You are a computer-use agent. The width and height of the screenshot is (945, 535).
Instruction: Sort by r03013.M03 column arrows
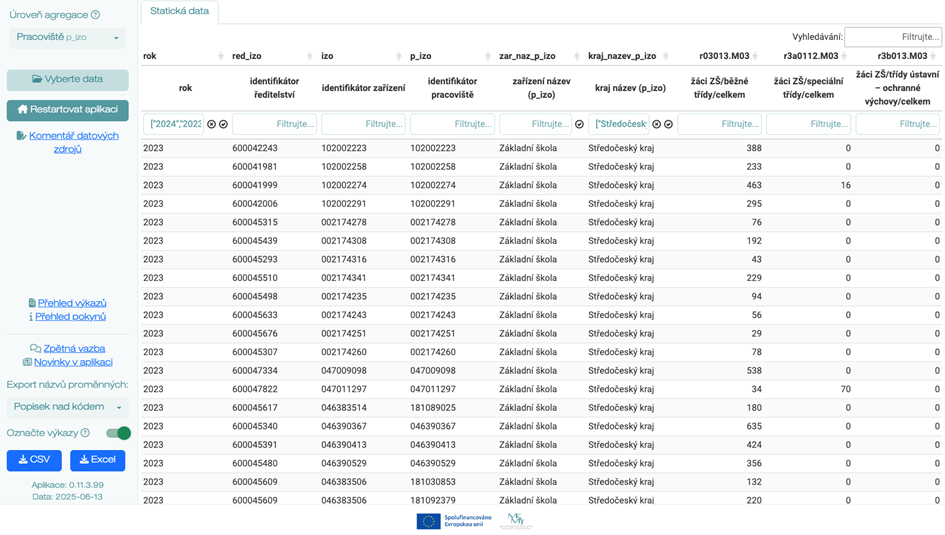point(756,56)
